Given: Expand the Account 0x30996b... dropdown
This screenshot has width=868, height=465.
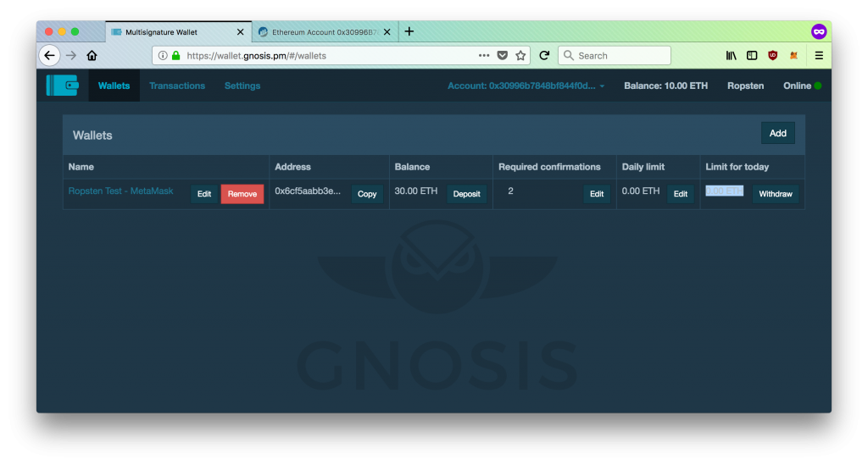Looking at the screenshot, I should coord(526,86).
